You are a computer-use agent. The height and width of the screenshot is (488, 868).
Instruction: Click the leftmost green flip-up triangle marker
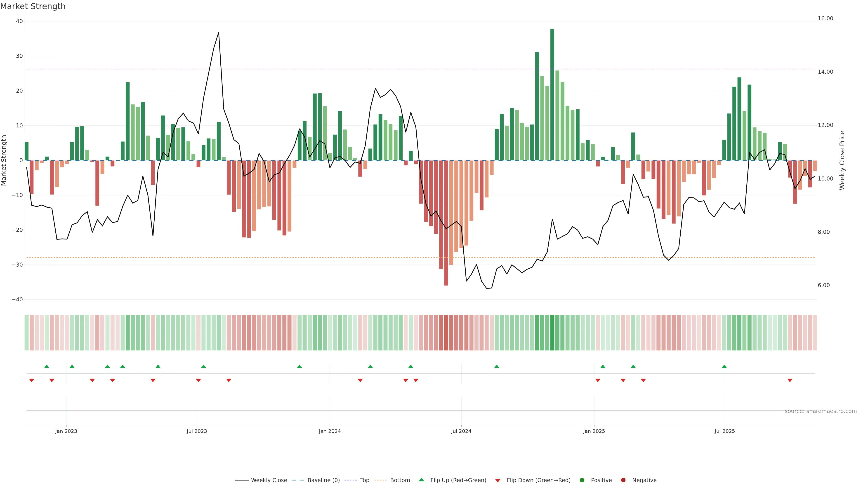47,366
